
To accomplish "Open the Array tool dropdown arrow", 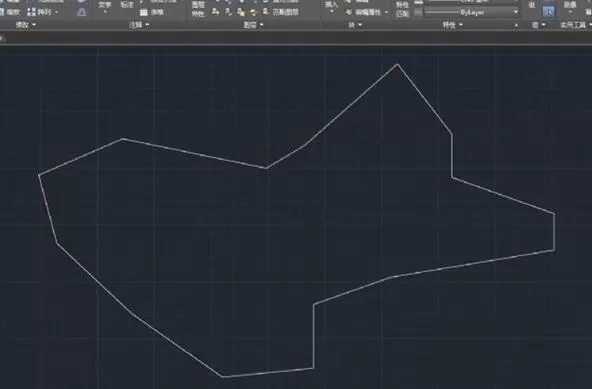I will pos(57,12).
